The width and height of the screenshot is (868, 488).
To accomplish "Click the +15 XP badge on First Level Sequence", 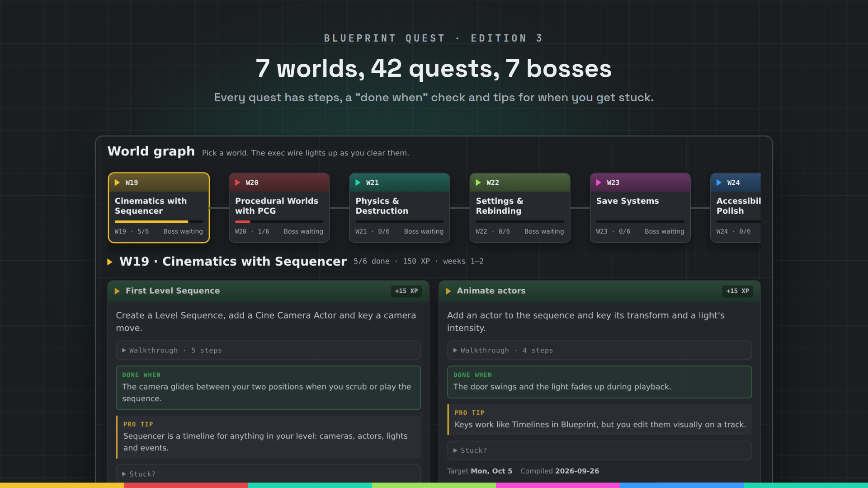I will click(x=406, y=291).
